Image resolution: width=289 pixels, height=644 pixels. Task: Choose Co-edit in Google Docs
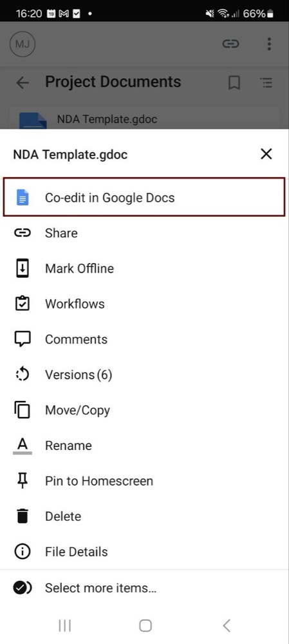(x=144, y=197)
